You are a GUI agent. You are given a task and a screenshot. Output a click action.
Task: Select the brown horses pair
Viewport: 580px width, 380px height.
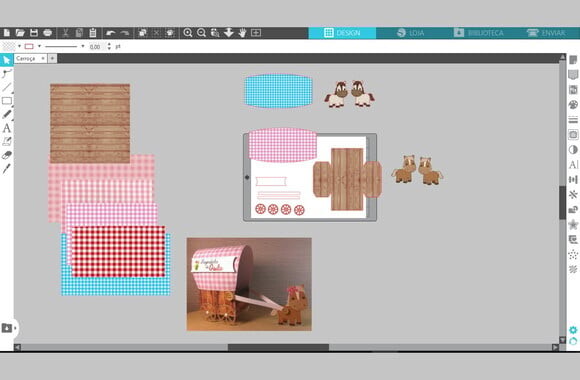[x=418, y=170]
